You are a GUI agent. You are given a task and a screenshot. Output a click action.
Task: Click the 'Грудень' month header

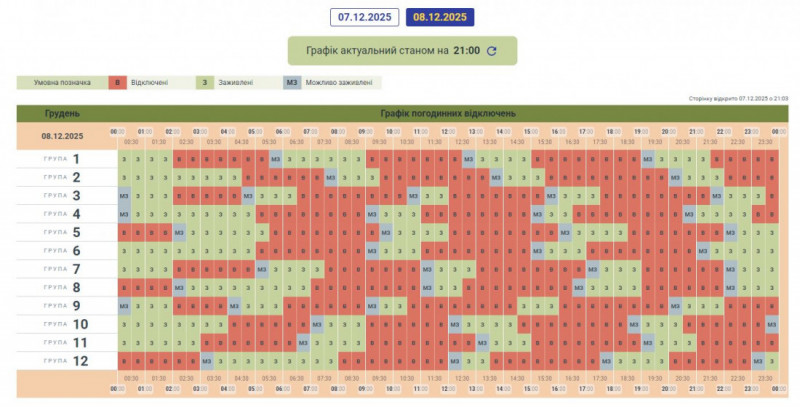coord(62,113)
